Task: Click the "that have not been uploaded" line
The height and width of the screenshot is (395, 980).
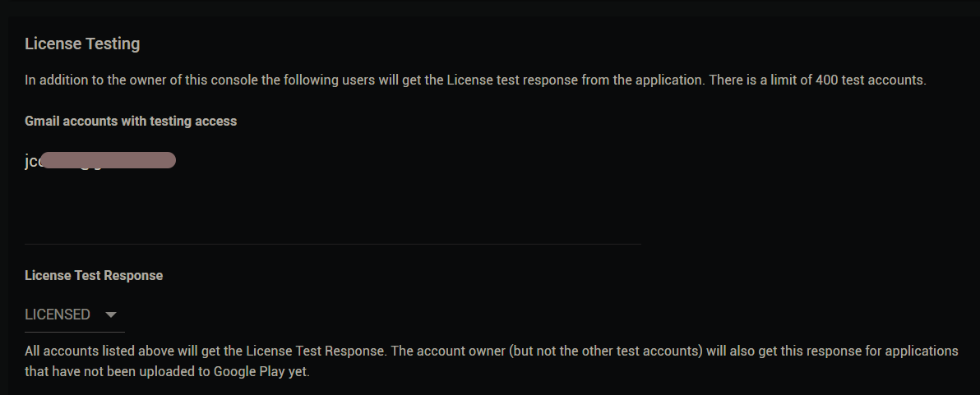Action: tap(107, 371)
